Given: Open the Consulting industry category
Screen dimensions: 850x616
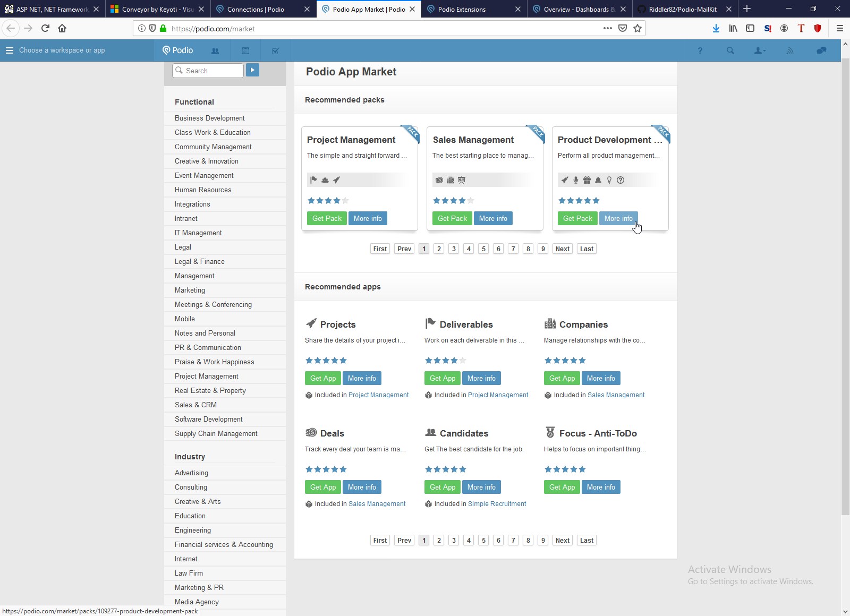Looking at the screenshot, I should [x=191, y=487].
